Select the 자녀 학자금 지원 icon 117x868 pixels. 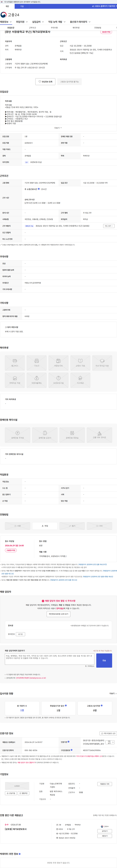[102, 363]
